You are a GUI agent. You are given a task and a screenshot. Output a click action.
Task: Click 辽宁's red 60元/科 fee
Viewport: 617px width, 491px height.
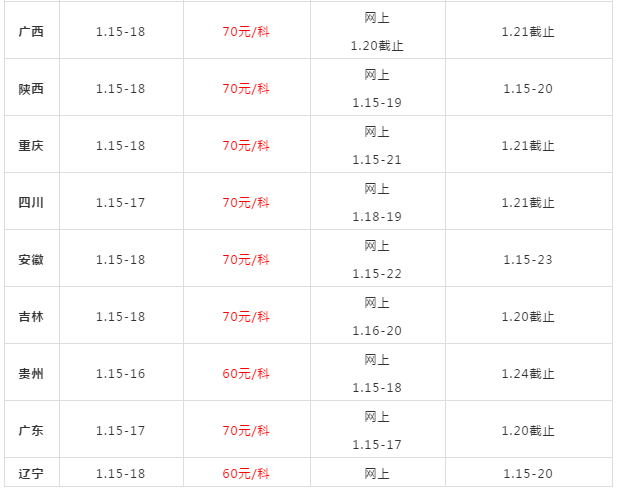pos(246,473)
